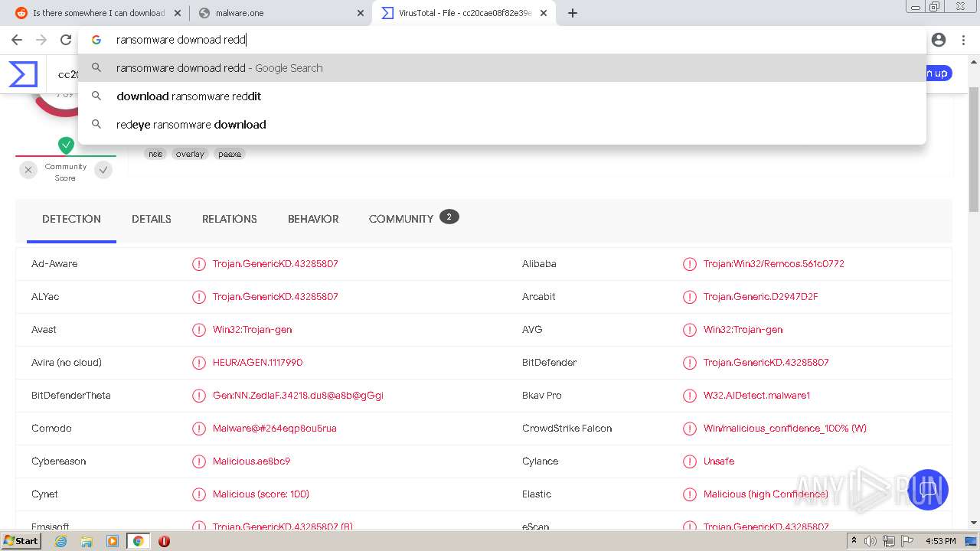Vote harmless with community score check icon

point(103,171)
